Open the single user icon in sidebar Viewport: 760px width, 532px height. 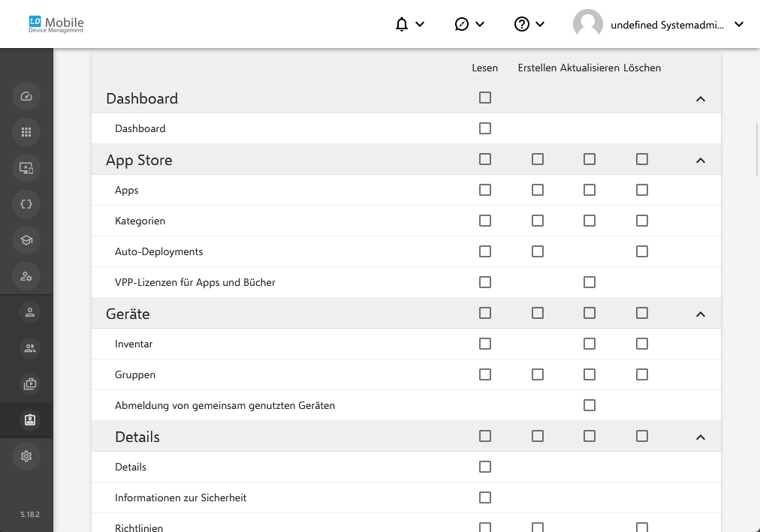point(29,312)
